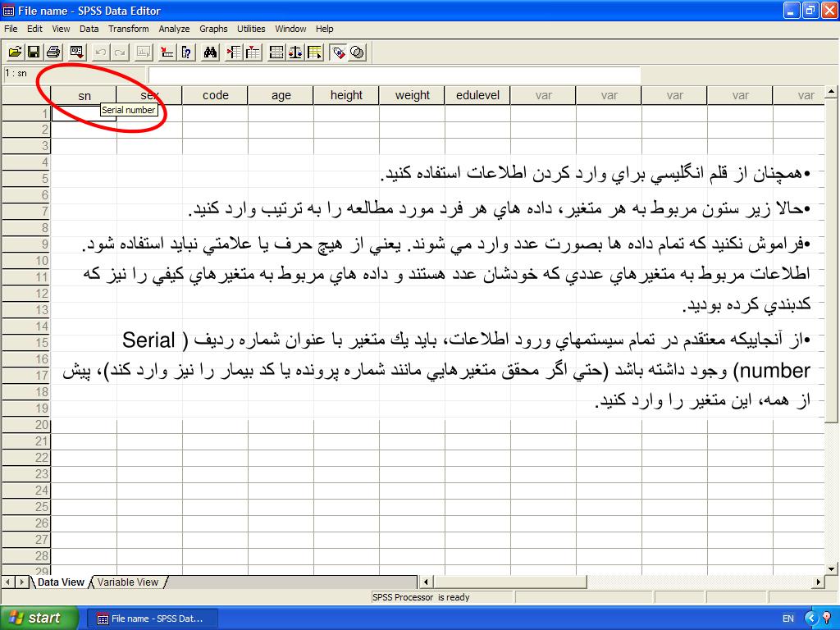Click the active cell in sn row 1
The width and height of the screenshot is (840, 630).
pos(84,113)
